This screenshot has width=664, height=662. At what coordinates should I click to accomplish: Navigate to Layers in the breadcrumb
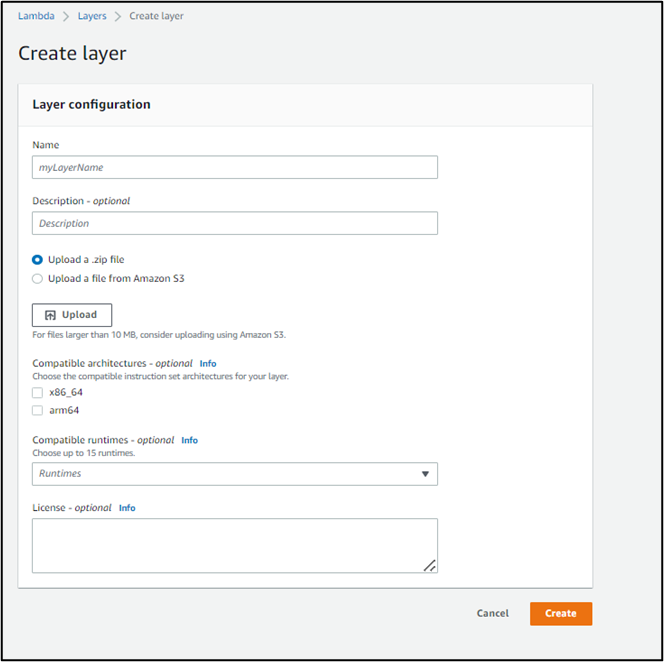92,16
